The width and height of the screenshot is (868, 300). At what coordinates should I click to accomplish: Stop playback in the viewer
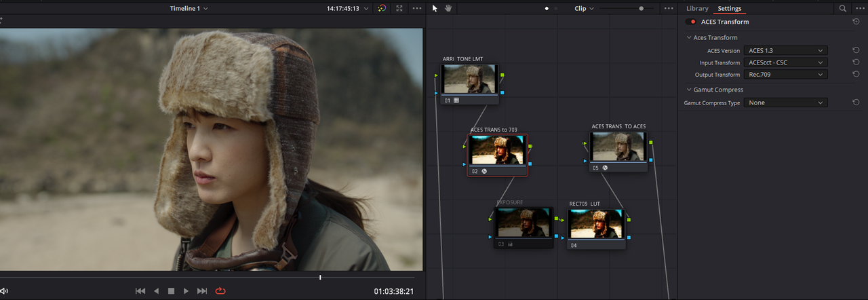pyautogui.click(x=171, y=291)
